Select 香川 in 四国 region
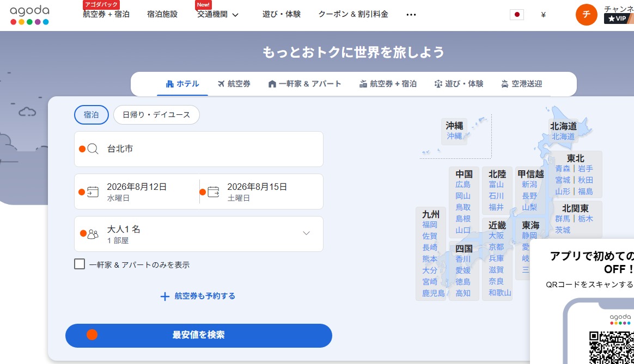The image size is (634, 364). point(463,259)
